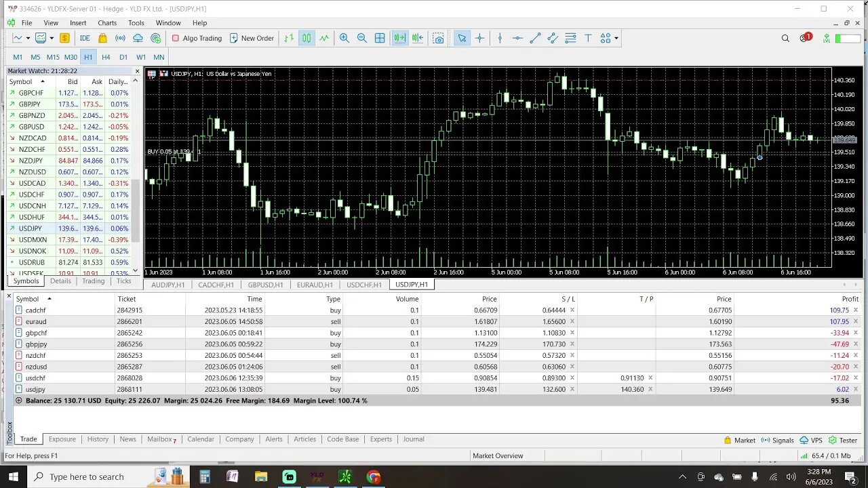
Task: Toggle Algo Trading on or off
Action: tap(197, 38)
